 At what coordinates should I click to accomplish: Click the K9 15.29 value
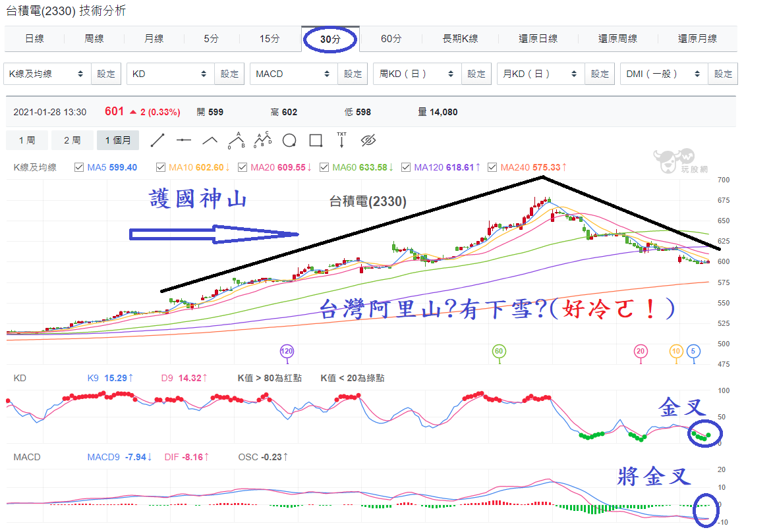click(110, 379)
